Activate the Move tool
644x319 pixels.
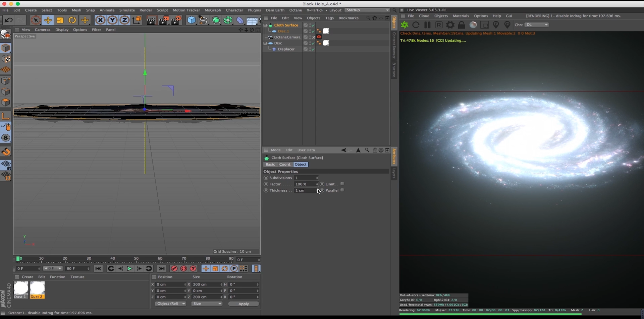tap(48, 20)
